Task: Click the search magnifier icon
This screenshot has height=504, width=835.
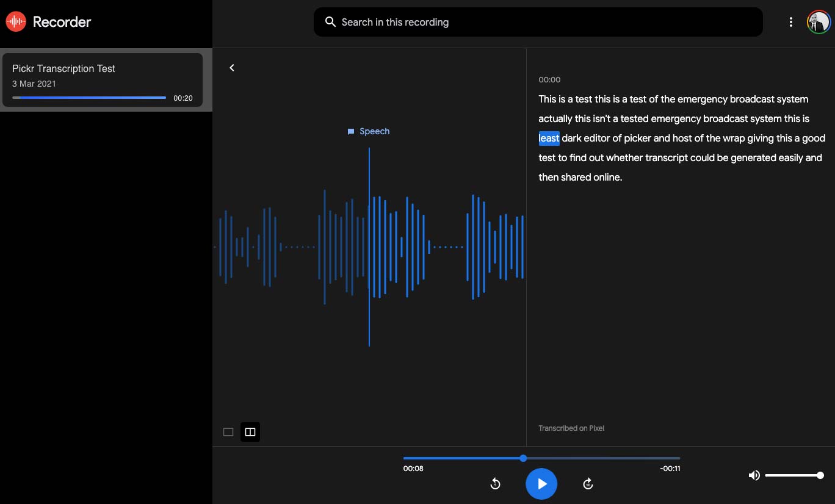Action: click(330, 23)
